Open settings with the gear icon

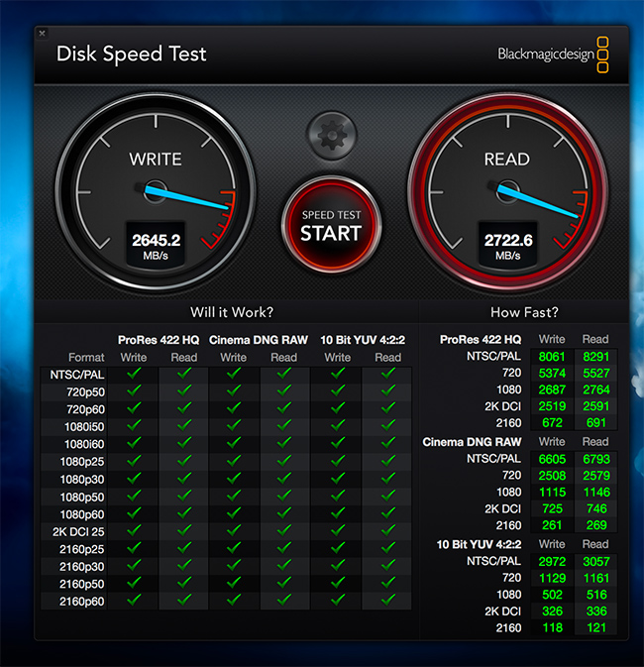pos(330,132)
